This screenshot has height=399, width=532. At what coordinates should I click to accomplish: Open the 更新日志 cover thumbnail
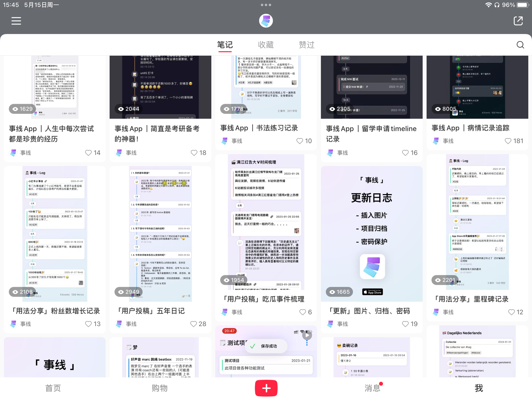click(x=372, y=234)
